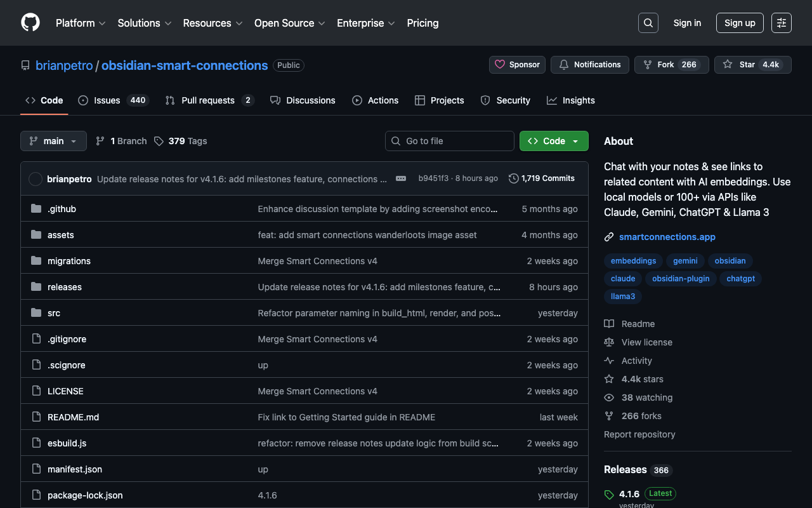812x508 pixels.
Task: Expand the green Code dropdown
Action: (554, 141)
